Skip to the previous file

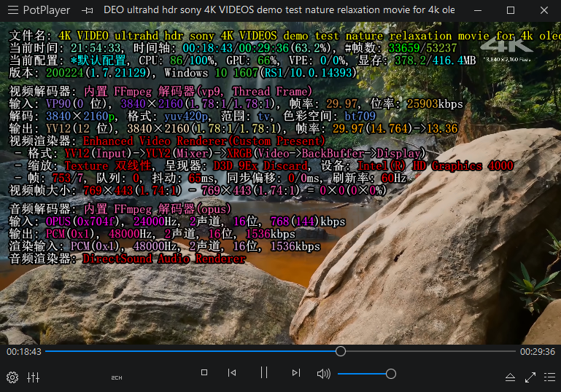coord(232,373)
